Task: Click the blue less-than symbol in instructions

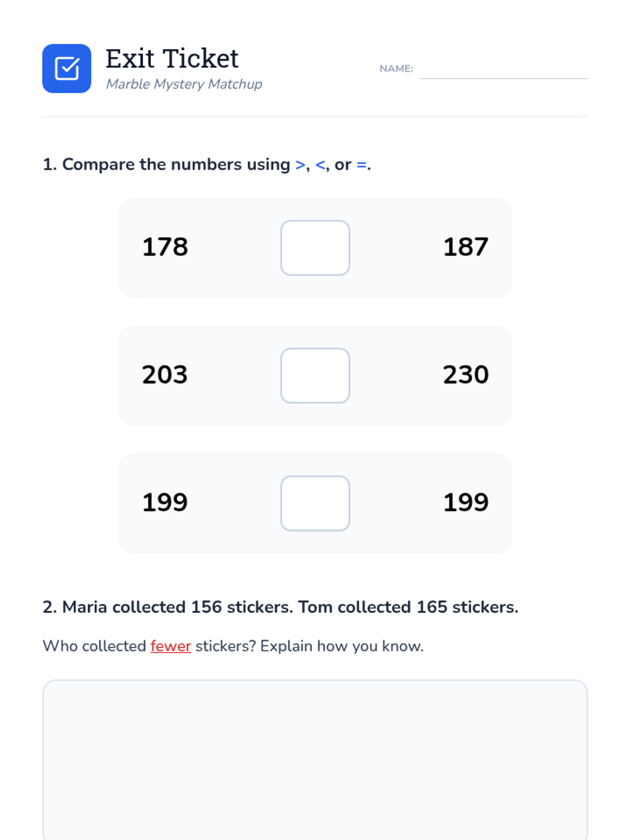Action: pos(320,165)
